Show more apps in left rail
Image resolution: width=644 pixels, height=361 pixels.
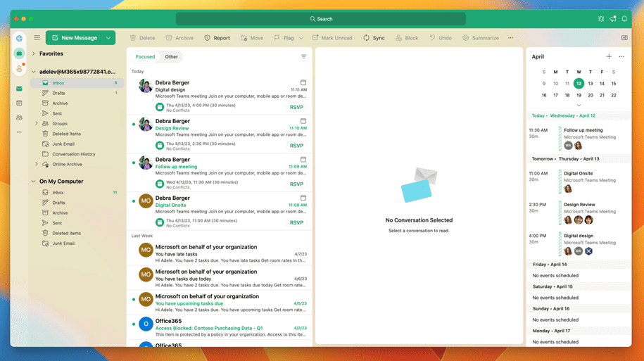19,132
